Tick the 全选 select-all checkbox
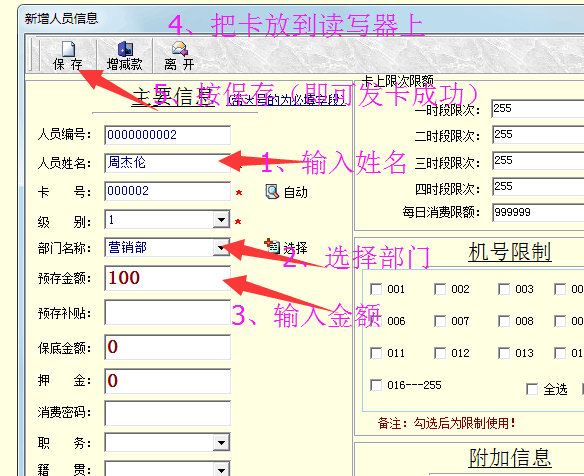584x476 pixels. (x=532, y=389)
